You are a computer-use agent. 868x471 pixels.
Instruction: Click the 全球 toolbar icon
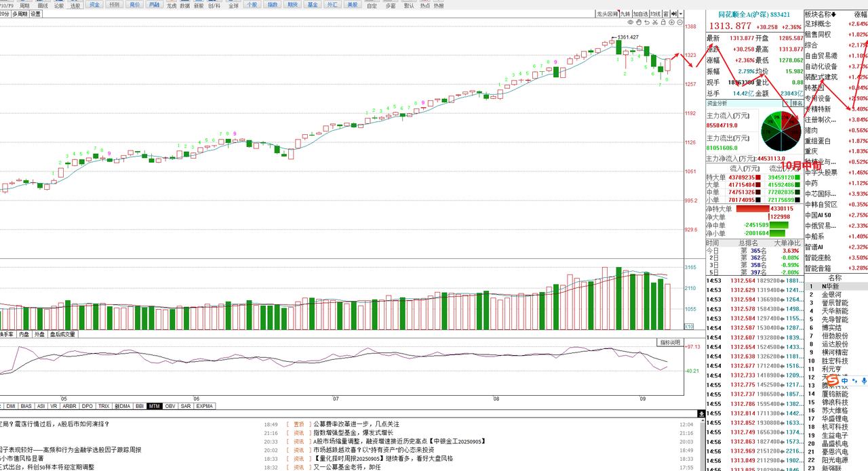coord(233,5)
